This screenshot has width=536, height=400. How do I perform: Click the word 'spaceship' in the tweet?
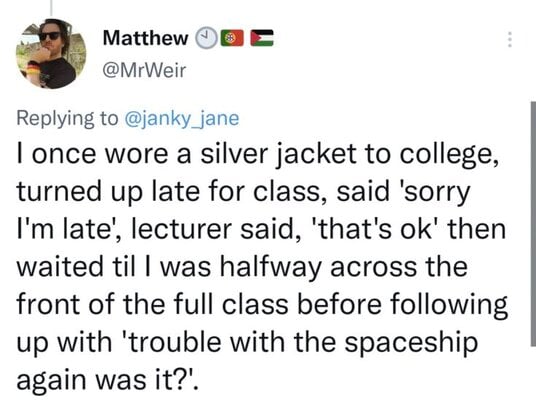point(411,343)
